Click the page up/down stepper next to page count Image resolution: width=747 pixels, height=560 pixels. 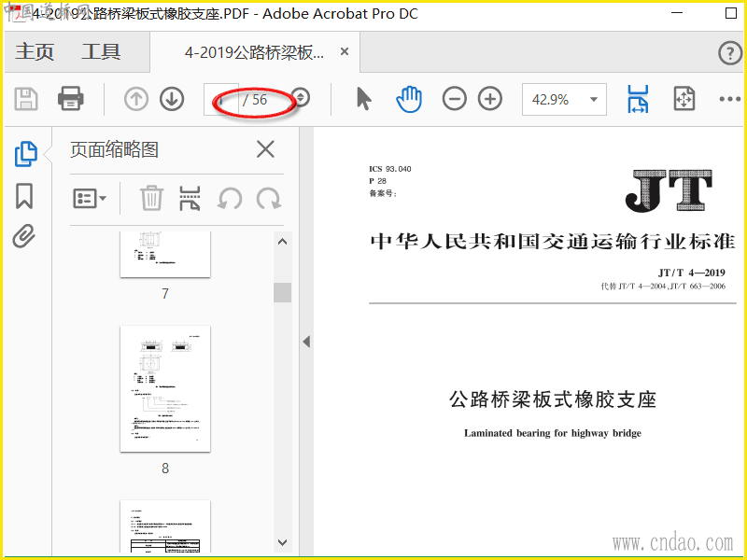tap(301, 98)
